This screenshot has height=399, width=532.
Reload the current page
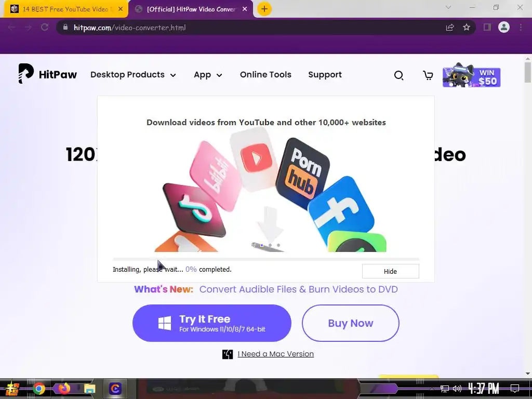(45, 28)
